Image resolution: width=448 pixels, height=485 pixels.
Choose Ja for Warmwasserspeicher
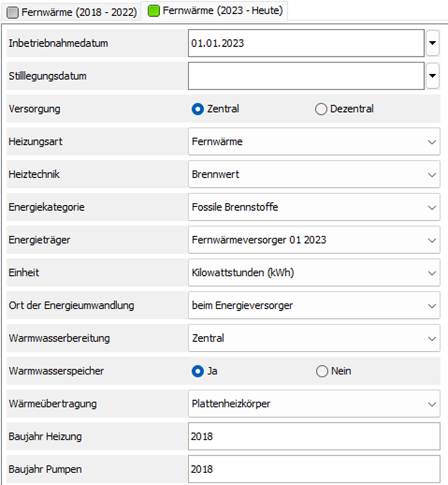(198, 371)
